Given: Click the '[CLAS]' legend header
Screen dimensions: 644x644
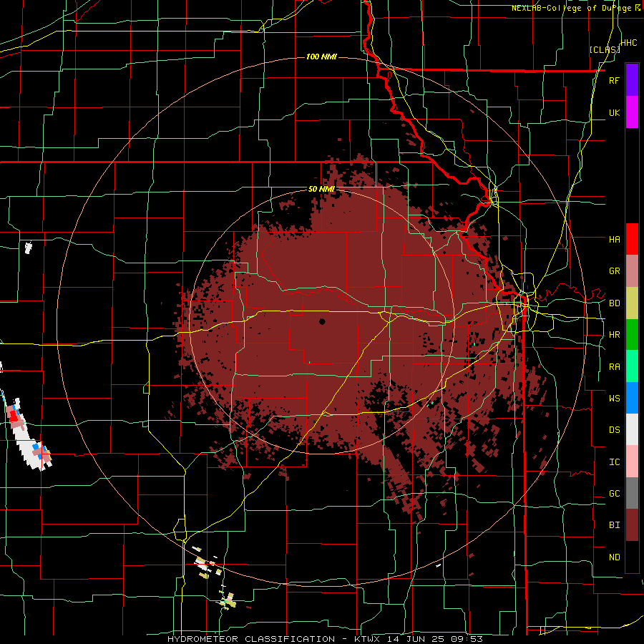Looking at the screenshot, I should coord(605,49).
